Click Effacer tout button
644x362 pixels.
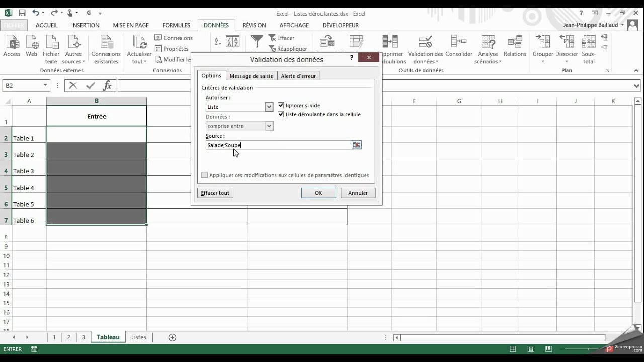(215, 193)
